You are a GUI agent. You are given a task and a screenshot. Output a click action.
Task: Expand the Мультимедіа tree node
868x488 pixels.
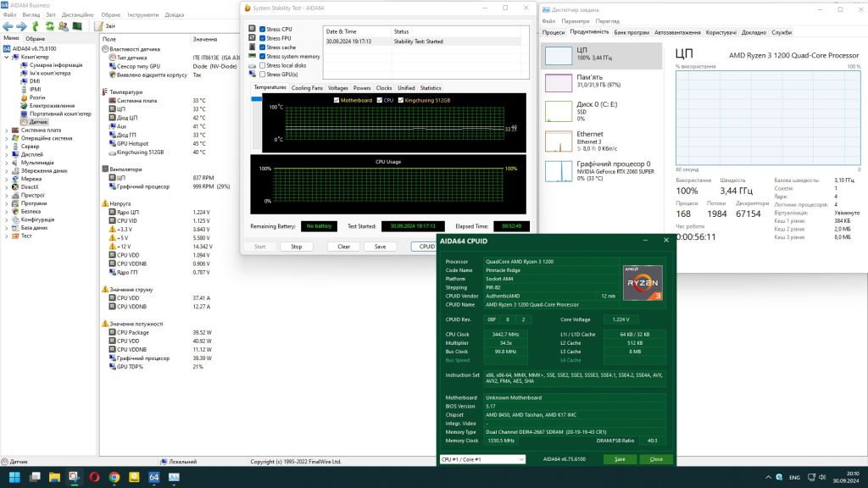pyautogui.click(x=7, y=163)
